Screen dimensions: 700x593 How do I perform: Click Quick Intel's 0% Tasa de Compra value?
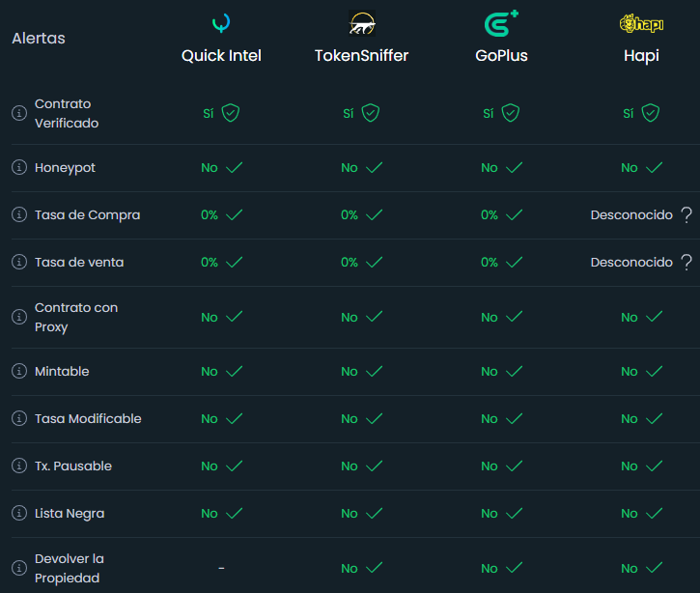pos(210,214)
